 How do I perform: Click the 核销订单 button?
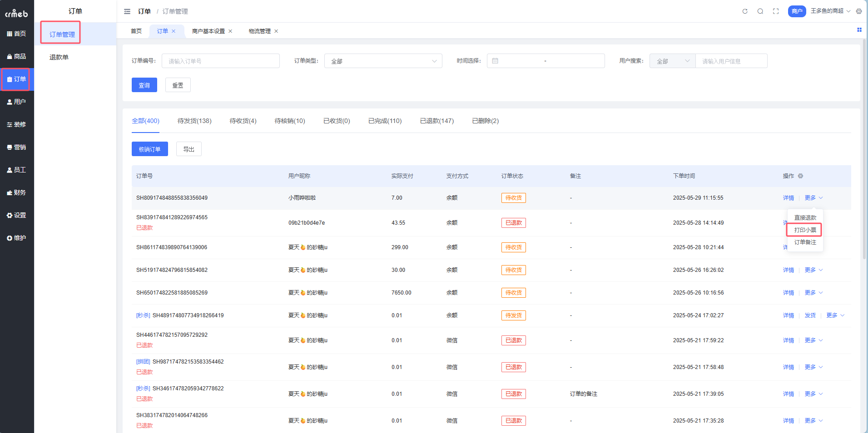(149, 149)
